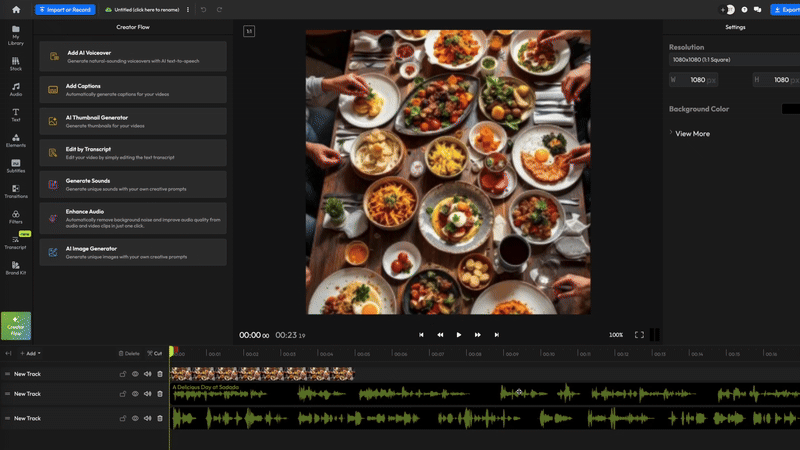The width and height of the screenshot is (800, 450).
Task: Toggle lock on the third New Track
Action: coord(123,418)
